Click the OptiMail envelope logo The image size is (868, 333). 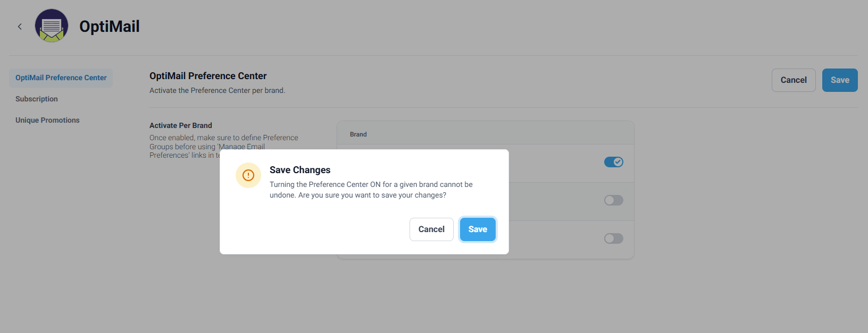pyautogui.click(x=52, y=25)
